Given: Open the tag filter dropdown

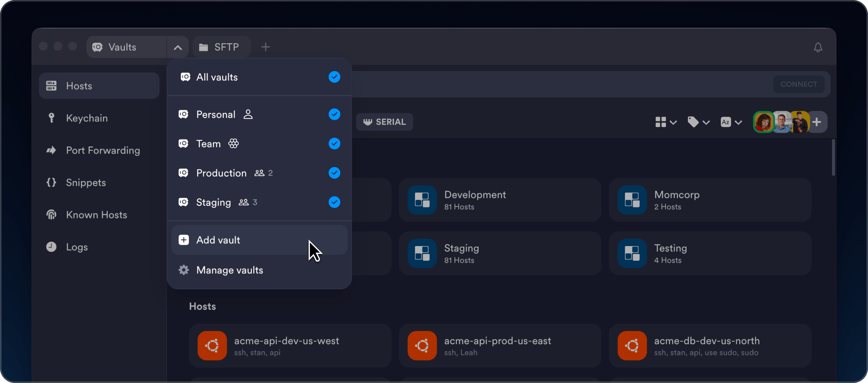Looking at the screenshot, I should click(x=699, y=122).
